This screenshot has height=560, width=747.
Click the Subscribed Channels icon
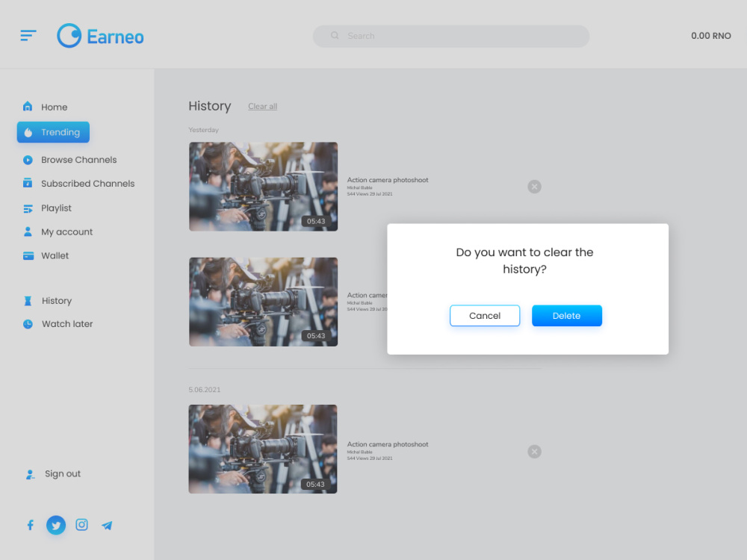click(x=28, y=184)
